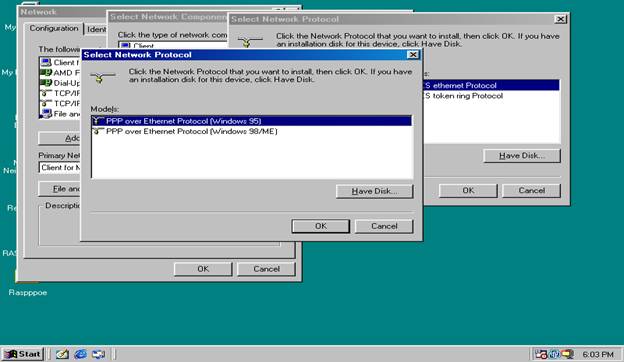
Task: Click third system tray icon near clock
Action: (x=567, y=354)
